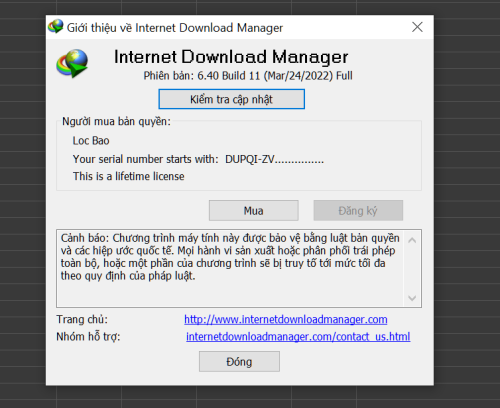Click the warning box scroll up arrow
This screenshot has width=500, height=408.
click(412, 240)
